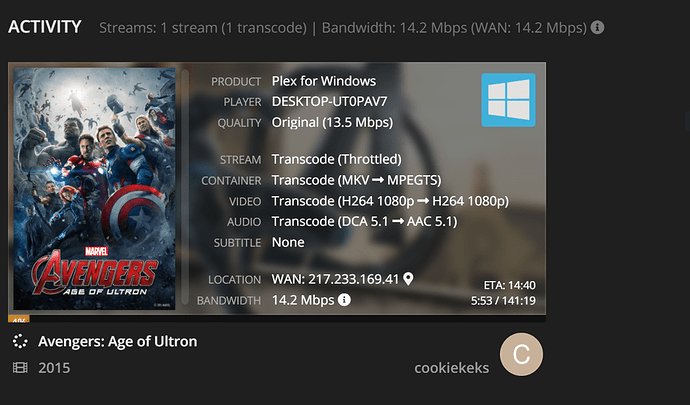
Task: Click the film icon next to 2015
Action: point(19,368)
